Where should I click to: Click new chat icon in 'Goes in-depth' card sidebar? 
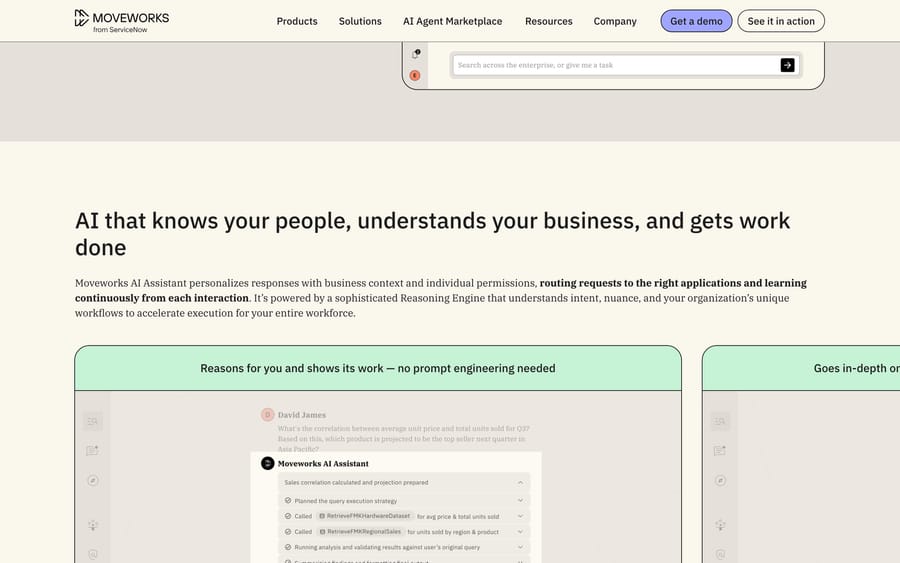[x=720, y=451]
